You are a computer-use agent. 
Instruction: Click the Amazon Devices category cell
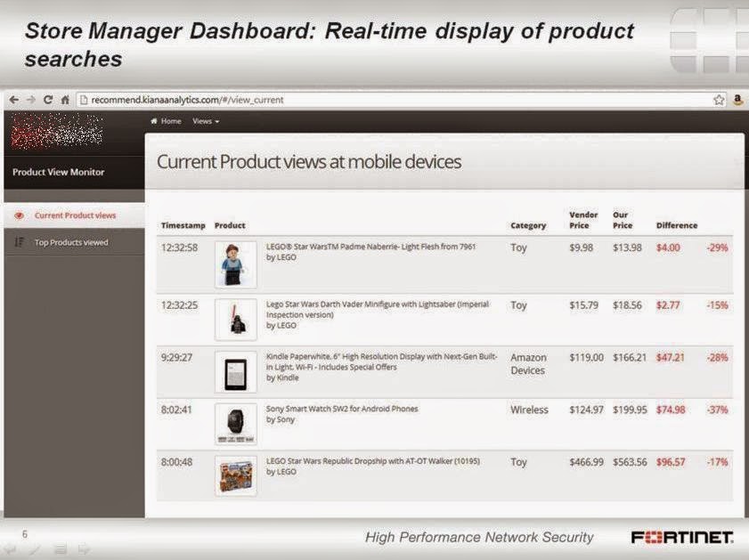528,364
